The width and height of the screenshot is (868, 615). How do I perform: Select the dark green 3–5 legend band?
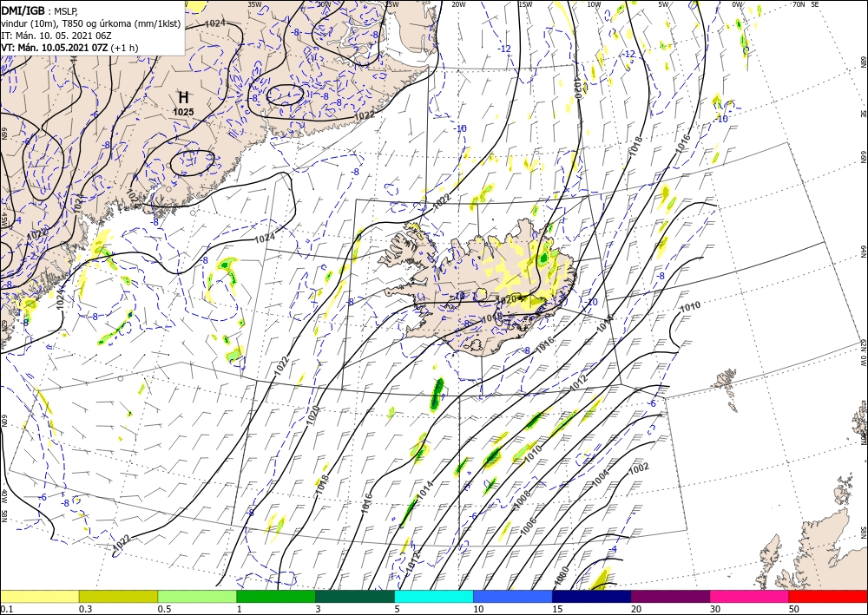(355, 596)
